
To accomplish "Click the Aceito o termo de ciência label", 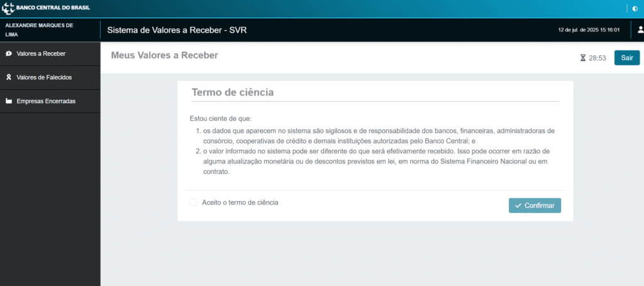I will point(240,202).
